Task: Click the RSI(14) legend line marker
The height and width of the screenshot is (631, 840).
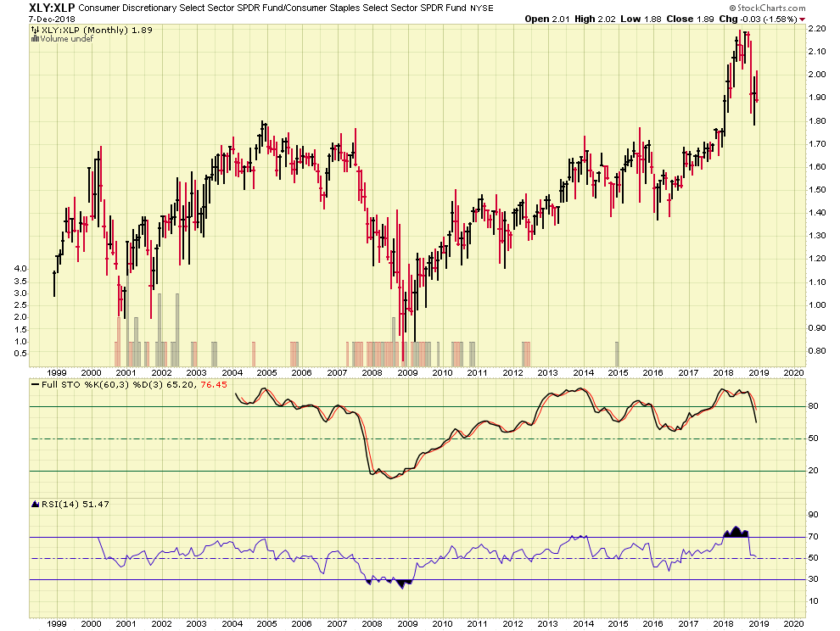Action: [x=35, y=504]
